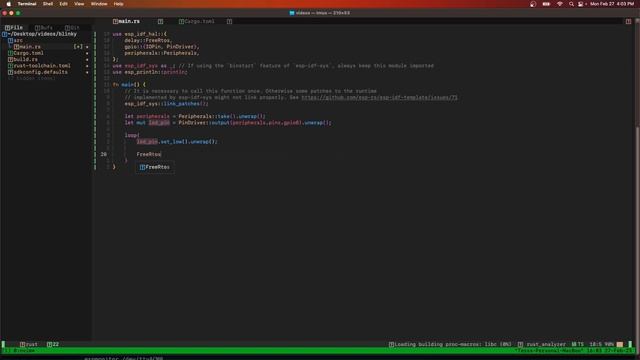Open Spotlight search in menu bar
This screenshot has width=640, height=360.
(571, 4)
